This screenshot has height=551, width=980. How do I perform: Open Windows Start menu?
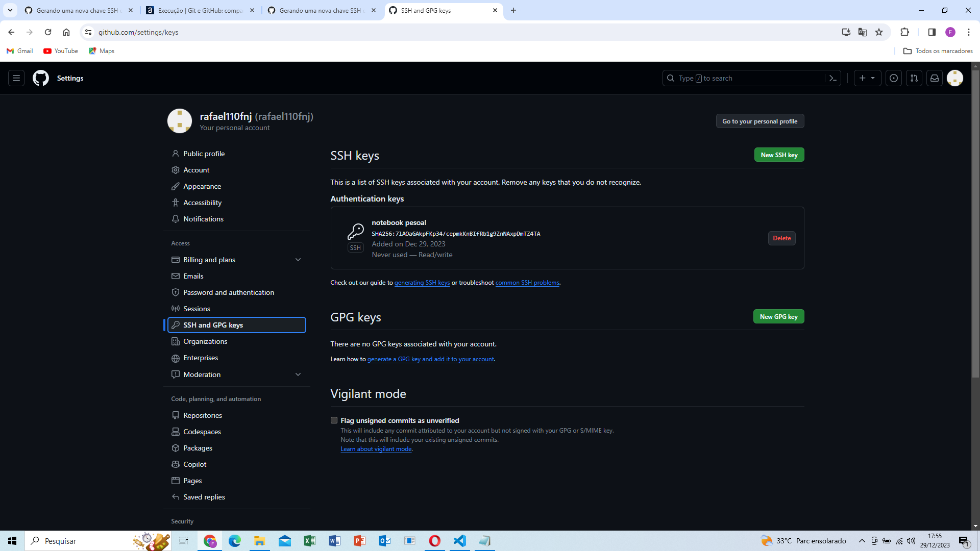pyautogui.click(x=12, y=541)
